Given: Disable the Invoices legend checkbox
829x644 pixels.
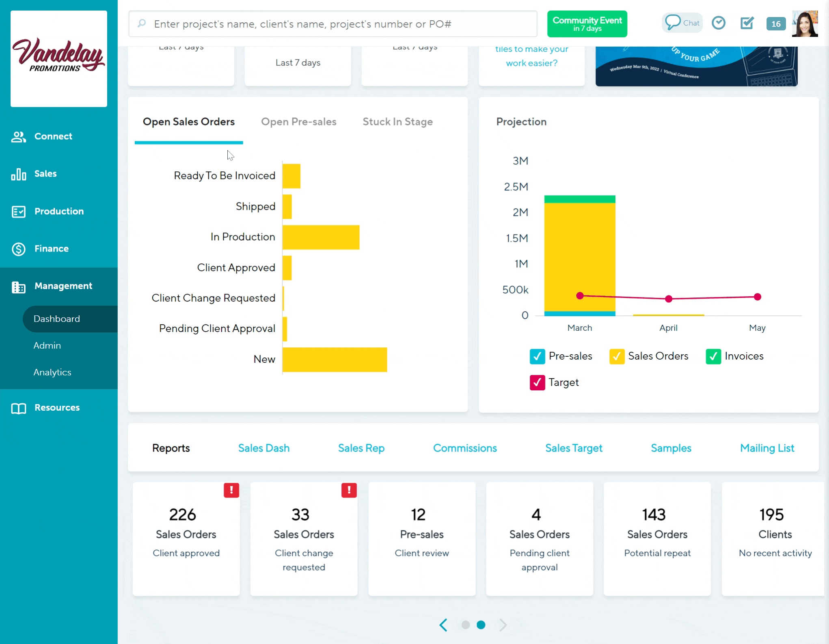Looking at the screenshot, I should [x=713, y=356].
